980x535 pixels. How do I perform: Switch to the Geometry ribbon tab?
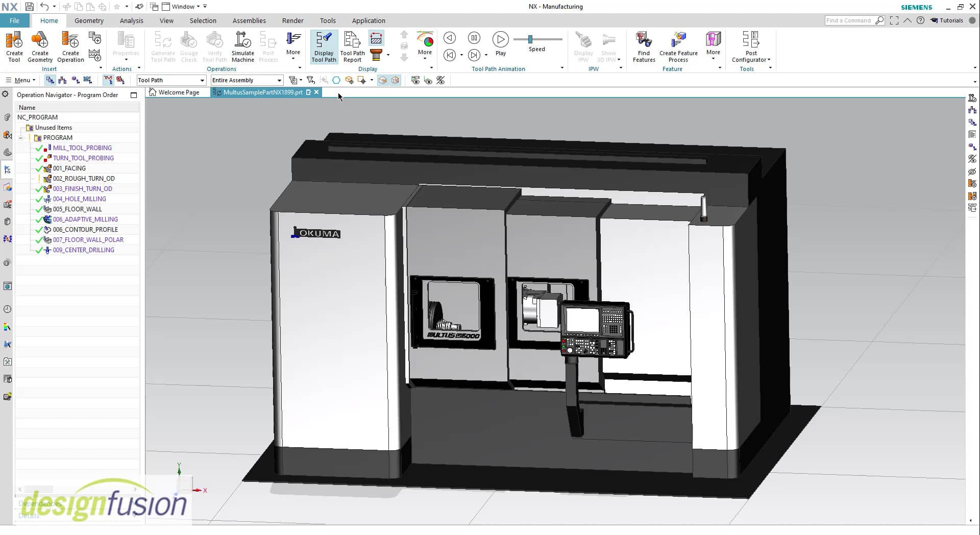89,20
